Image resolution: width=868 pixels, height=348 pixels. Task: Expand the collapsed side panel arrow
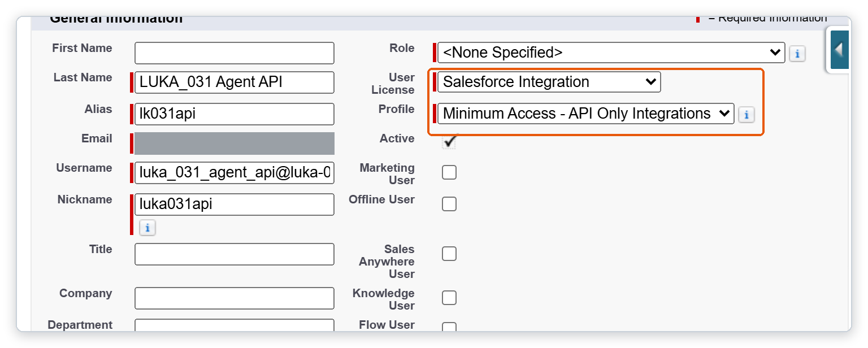[x=839, y=50]
